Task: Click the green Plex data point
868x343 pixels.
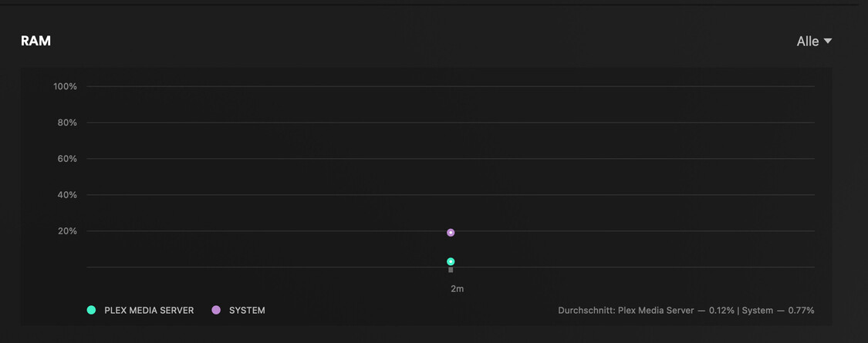Action: pos(451,262)
